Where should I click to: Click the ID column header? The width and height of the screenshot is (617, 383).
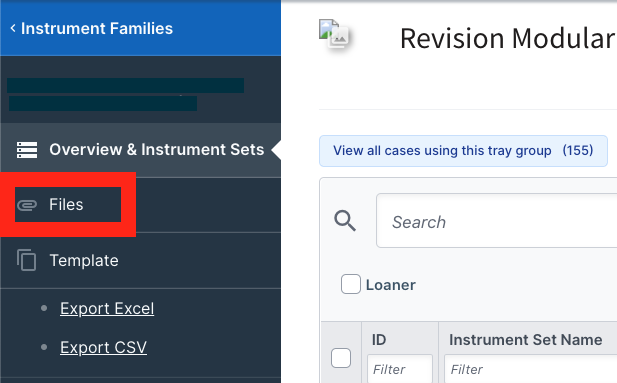tap(379, 340)
